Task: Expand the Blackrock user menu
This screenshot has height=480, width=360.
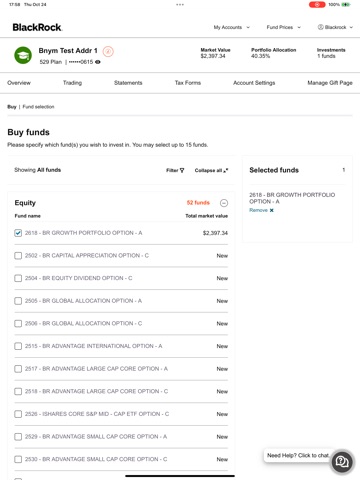Action: pos(335,27)
